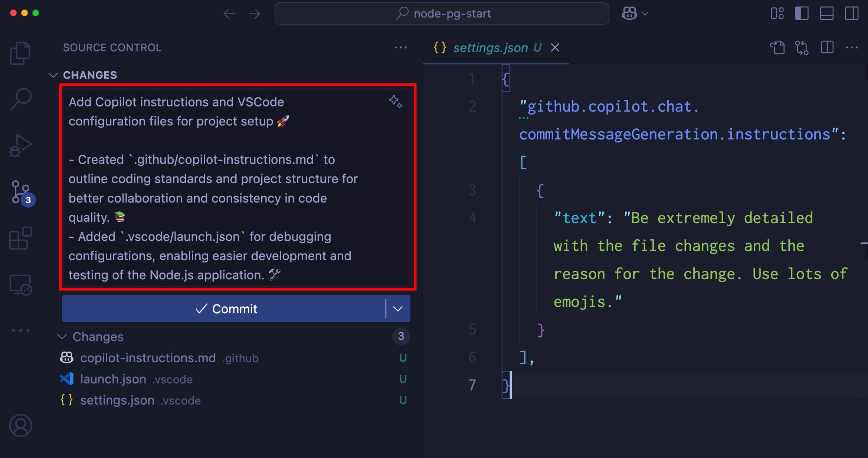Screen dimensions: 868x458
Task: Open launch.json from the Changes list
Action: [x=114, y=379]
